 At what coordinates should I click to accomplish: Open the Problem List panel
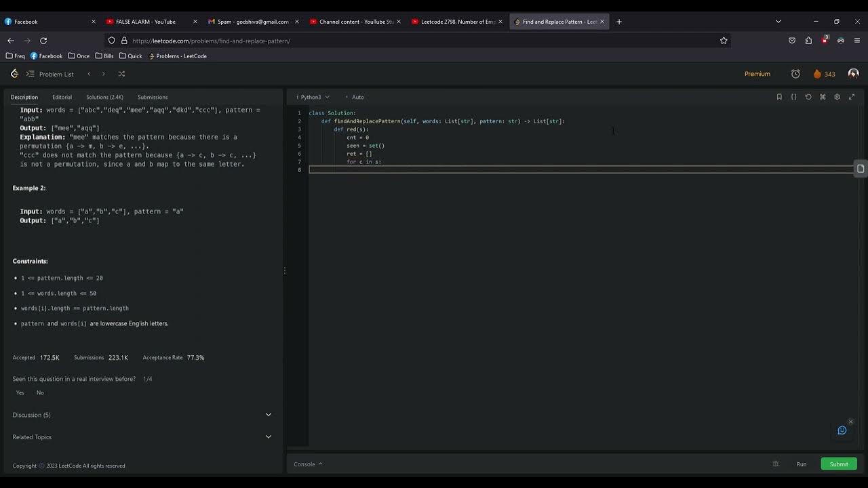(x=50, y=74)
